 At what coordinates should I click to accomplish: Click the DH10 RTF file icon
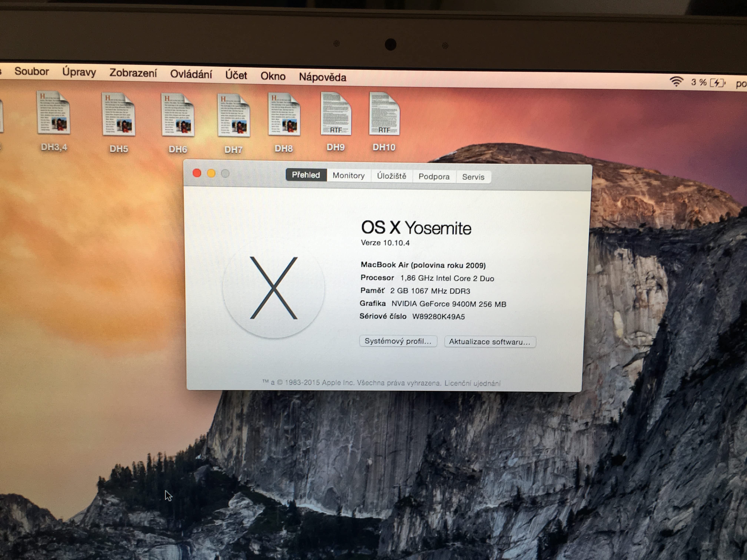[384, 114]
